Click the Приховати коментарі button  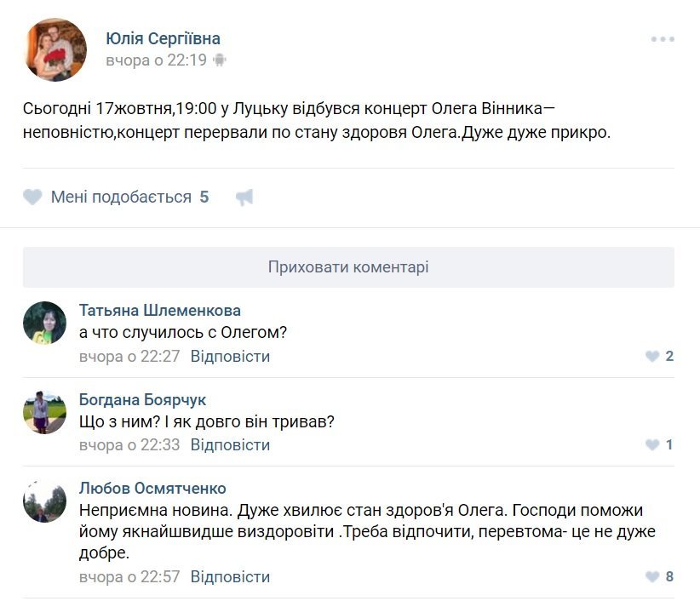348,267
